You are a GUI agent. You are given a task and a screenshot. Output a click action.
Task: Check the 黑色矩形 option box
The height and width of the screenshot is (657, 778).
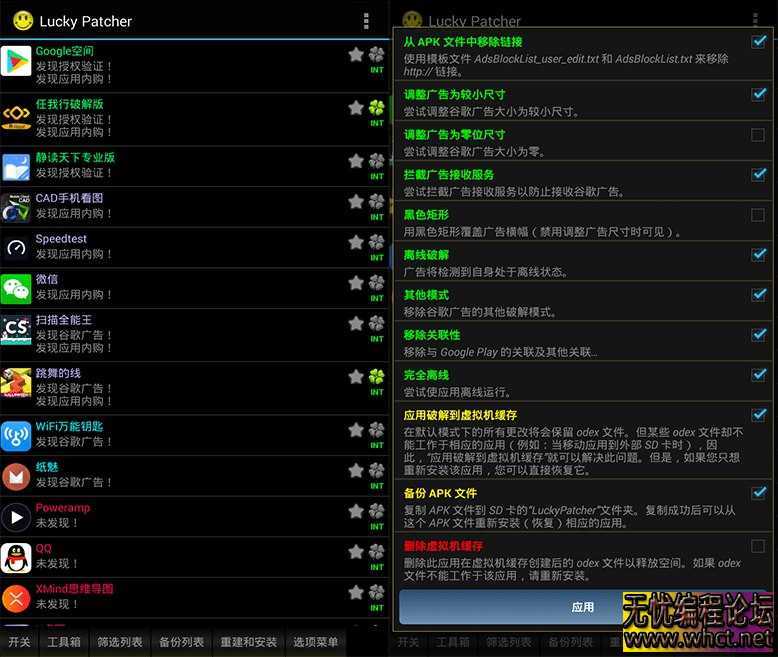(758, 215)
